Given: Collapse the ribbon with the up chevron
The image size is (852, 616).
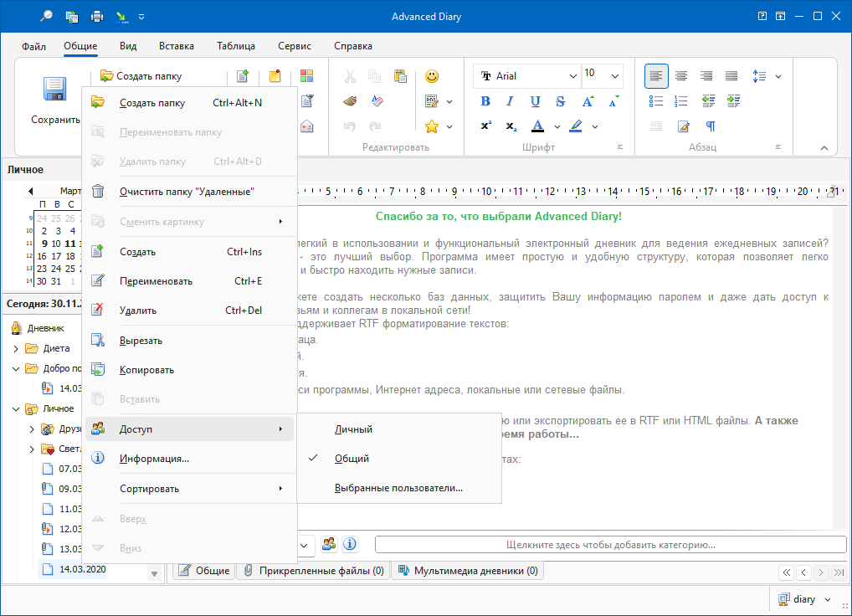Looking at the screenshot, I should [824, 148].
